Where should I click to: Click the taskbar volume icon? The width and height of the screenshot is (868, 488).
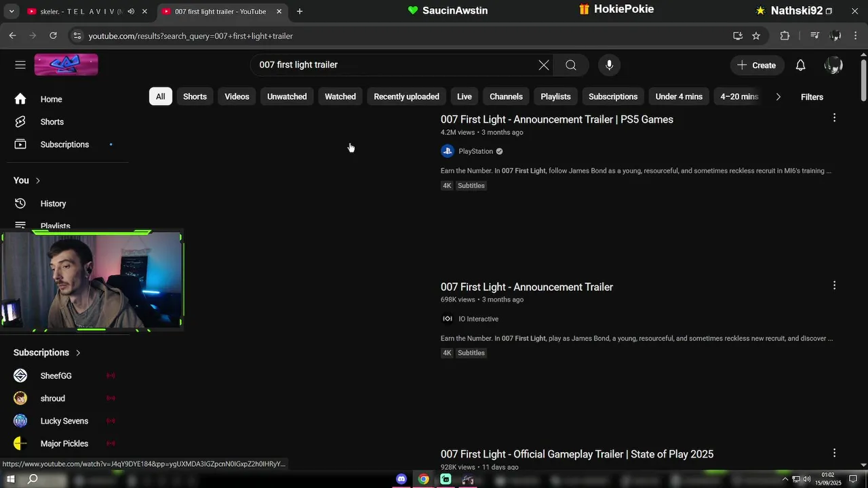[807, 479]
